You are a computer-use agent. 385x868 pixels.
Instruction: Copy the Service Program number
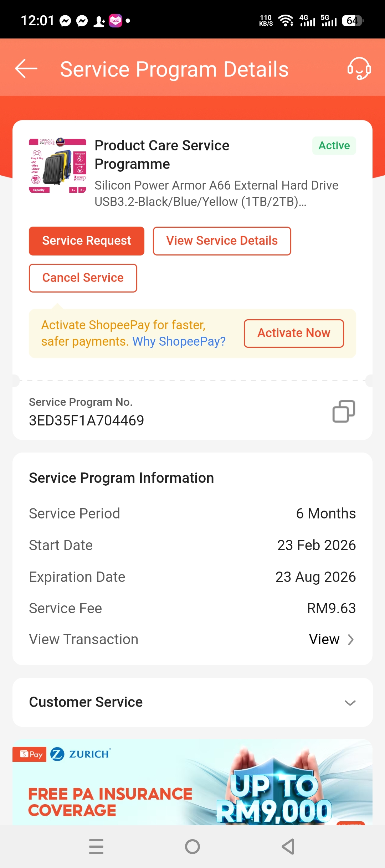pos(344,412)
